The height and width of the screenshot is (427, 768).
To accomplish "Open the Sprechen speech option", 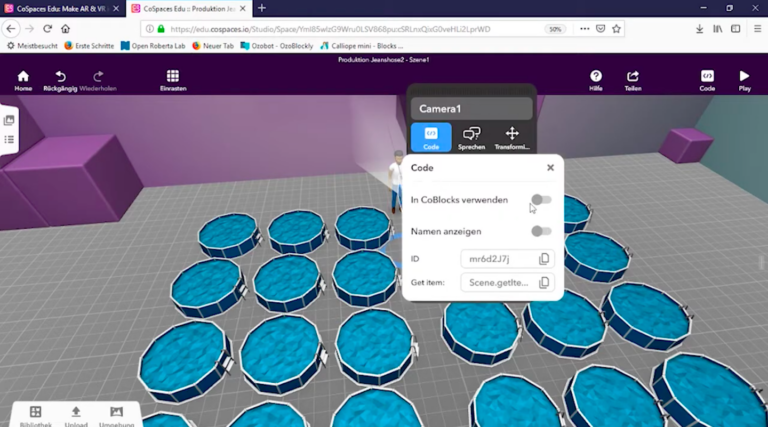I will (x=471, y=138).
